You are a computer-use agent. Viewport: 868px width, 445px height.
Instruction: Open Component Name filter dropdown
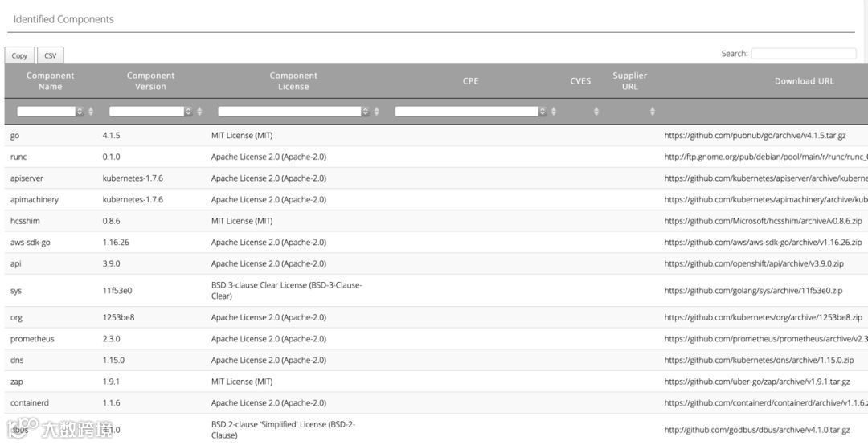51,111
